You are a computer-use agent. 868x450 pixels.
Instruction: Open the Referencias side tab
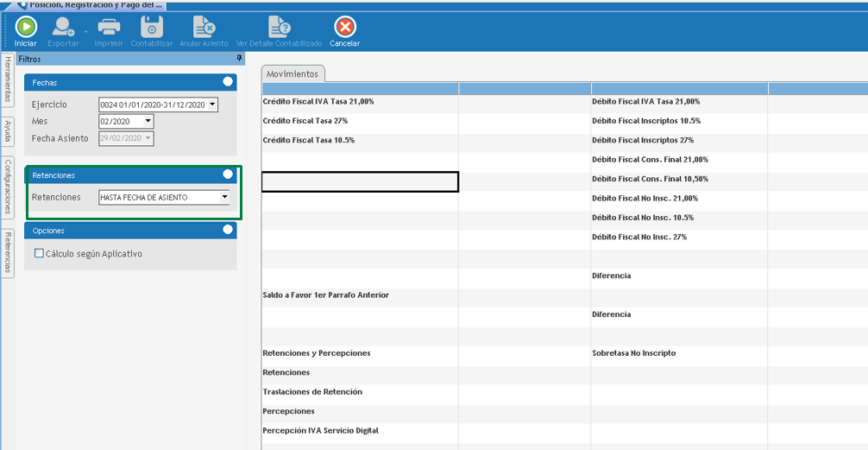8,251
